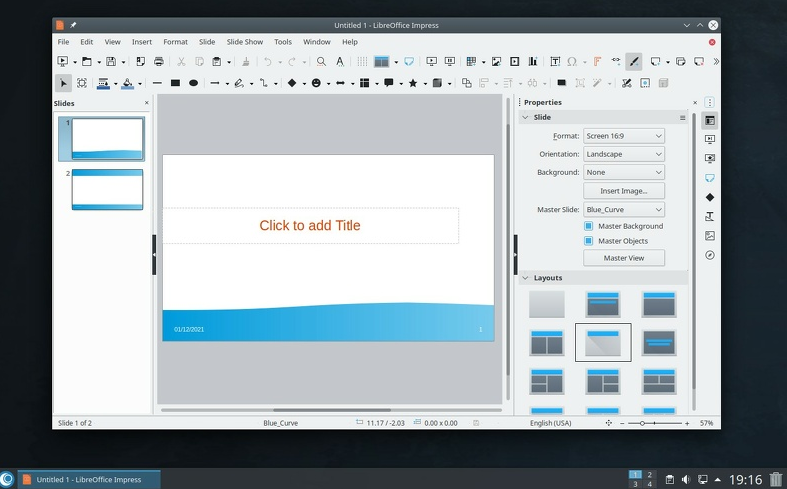Select slide 2 thumbnail in Slides panel
The image size is (787, 489).
pyautogui.click(x=107, y=189)
